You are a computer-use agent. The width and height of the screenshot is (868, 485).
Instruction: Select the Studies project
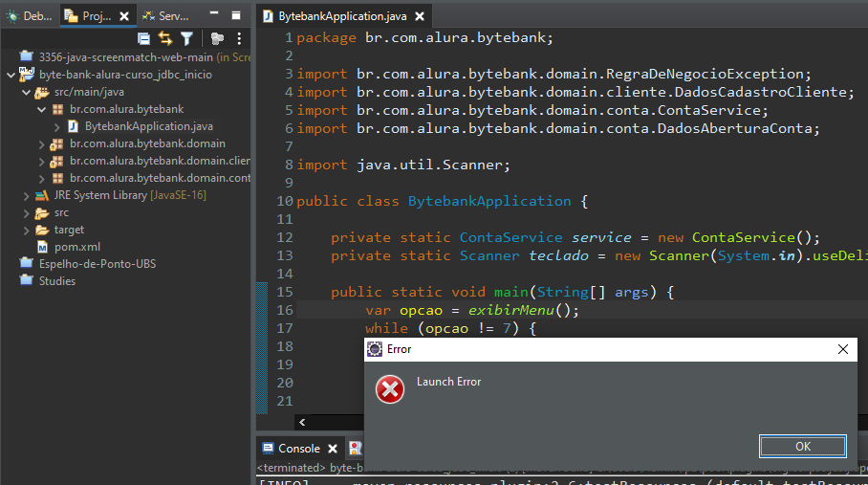[x=56, y=280]
